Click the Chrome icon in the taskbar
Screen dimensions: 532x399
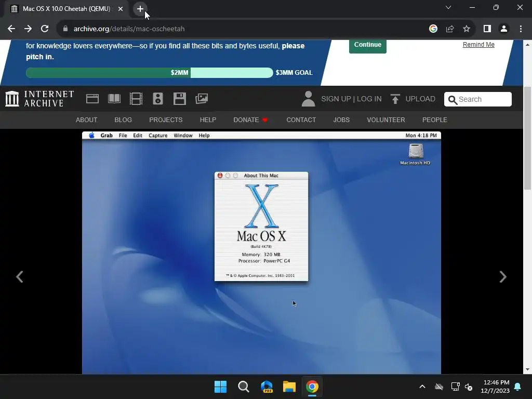(312, 387)
